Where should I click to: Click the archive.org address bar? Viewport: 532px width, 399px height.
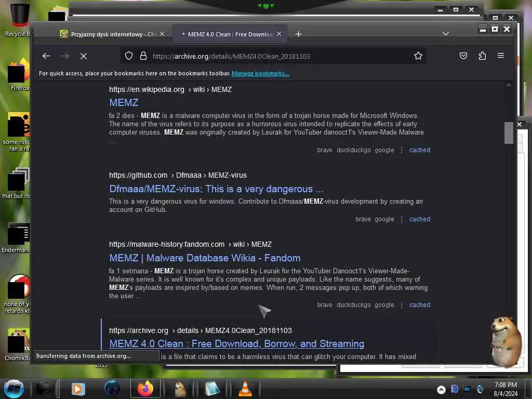(x=273, y=56)
